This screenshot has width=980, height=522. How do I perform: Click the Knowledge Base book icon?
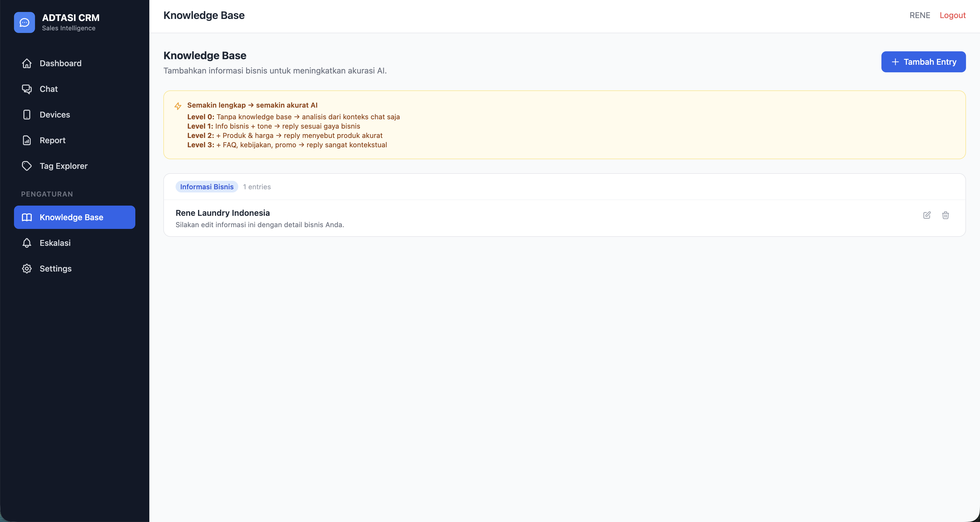click(x=27, y=217)
